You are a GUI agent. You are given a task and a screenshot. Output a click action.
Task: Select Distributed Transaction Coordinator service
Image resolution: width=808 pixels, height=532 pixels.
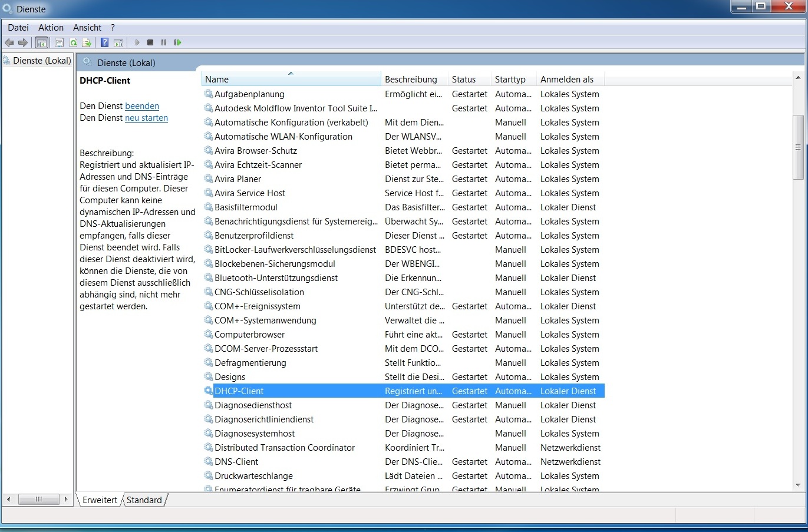click(x=404, y=448)
